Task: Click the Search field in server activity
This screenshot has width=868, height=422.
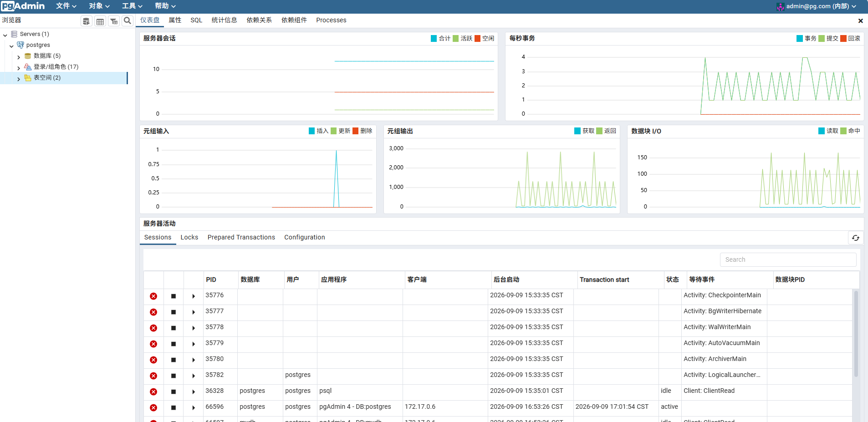Action: tap(788, 259)
